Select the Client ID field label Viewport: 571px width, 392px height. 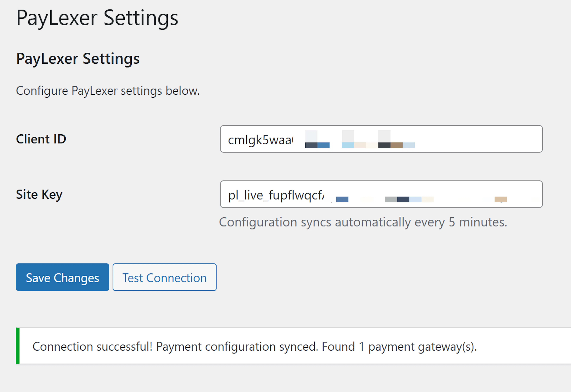(41, 139)
